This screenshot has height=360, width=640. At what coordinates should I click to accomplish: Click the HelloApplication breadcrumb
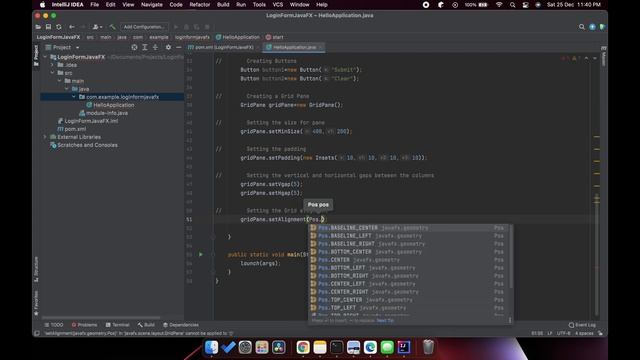coord(238,37)
